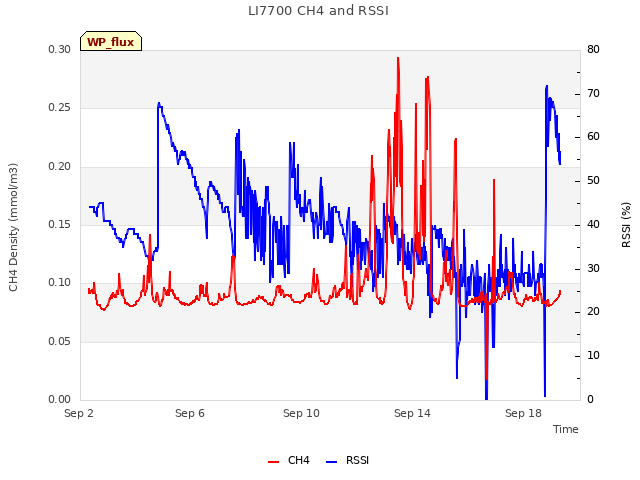
Task: Click the 70 right axis tick label
Action: 593,93
